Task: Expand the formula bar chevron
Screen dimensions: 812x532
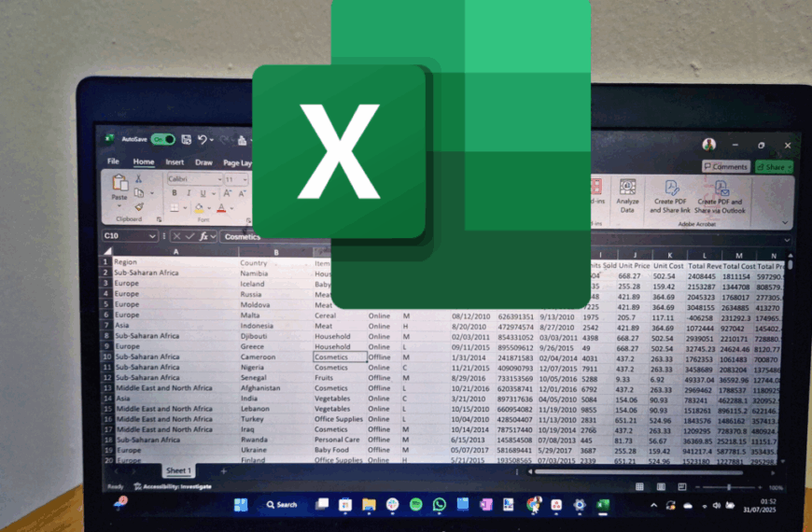Action: click(x=787, y=240)
